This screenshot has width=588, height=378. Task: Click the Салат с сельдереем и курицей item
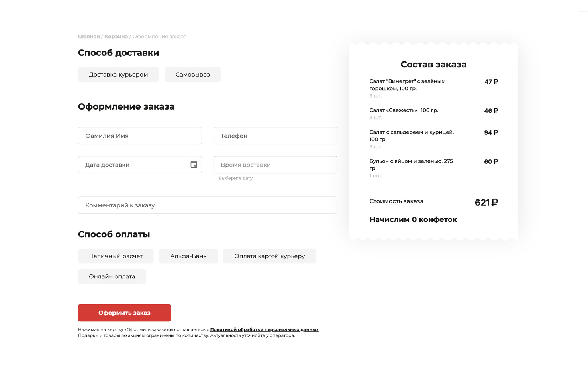[x=411, y=136]
